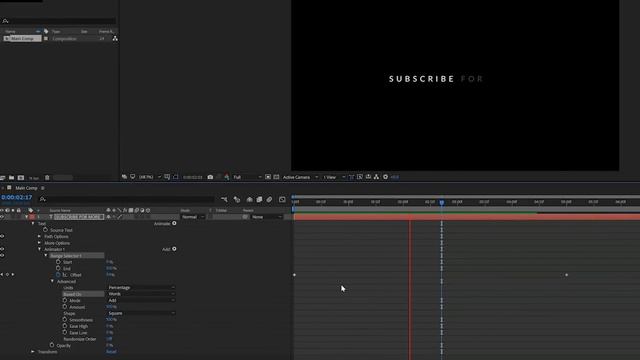Click the blue current time indicator handle

coord(442,202)
